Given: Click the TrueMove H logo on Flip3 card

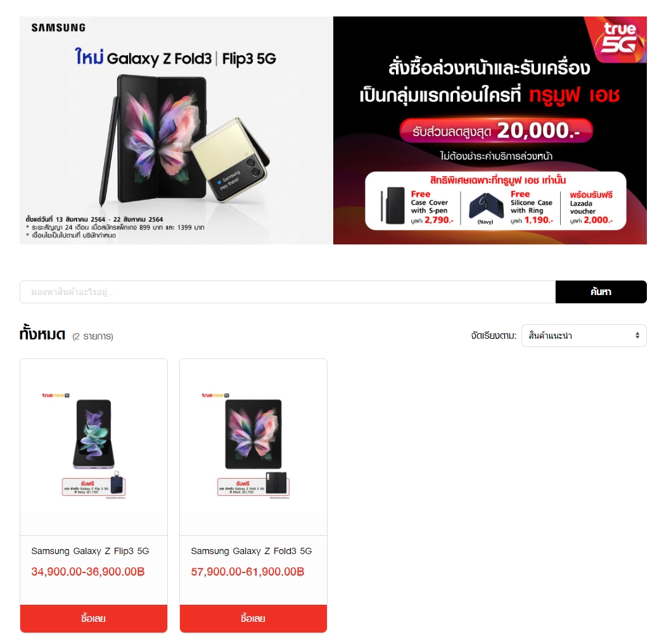Looking at the screenshot, I should 56,395.
